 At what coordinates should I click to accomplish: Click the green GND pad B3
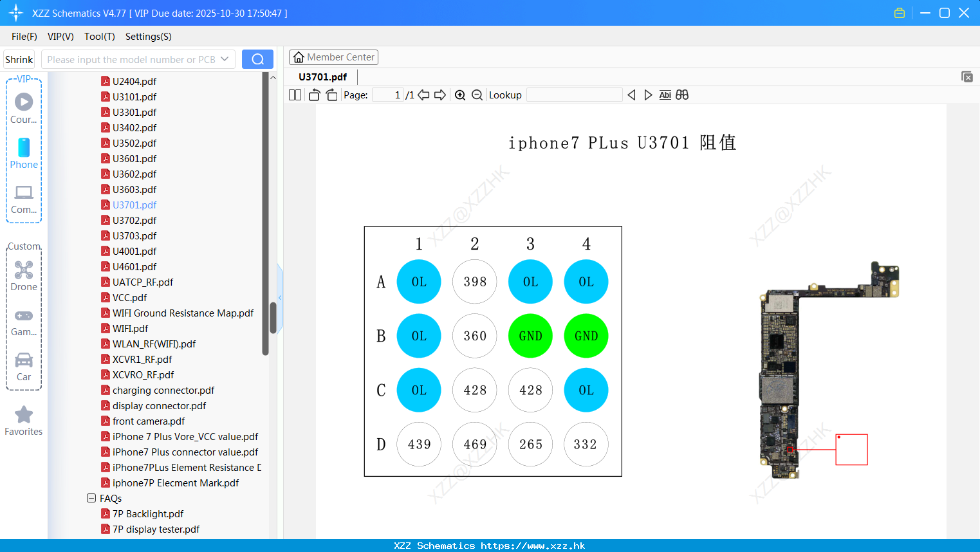pyautogui.click(x=530, y=336)
